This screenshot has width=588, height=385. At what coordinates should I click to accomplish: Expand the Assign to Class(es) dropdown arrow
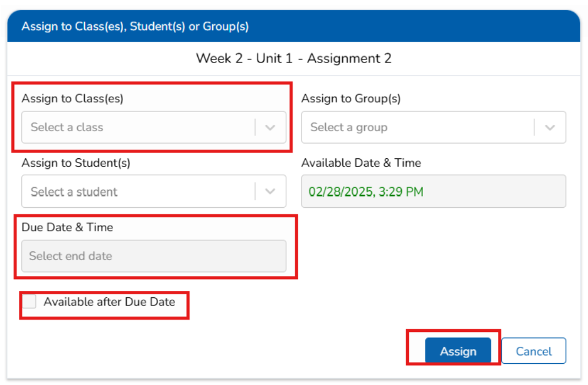270,128
